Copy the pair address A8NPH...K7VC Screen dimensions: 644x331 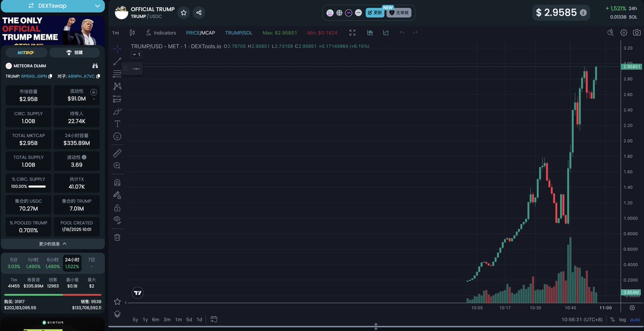(x=97, y=76)
